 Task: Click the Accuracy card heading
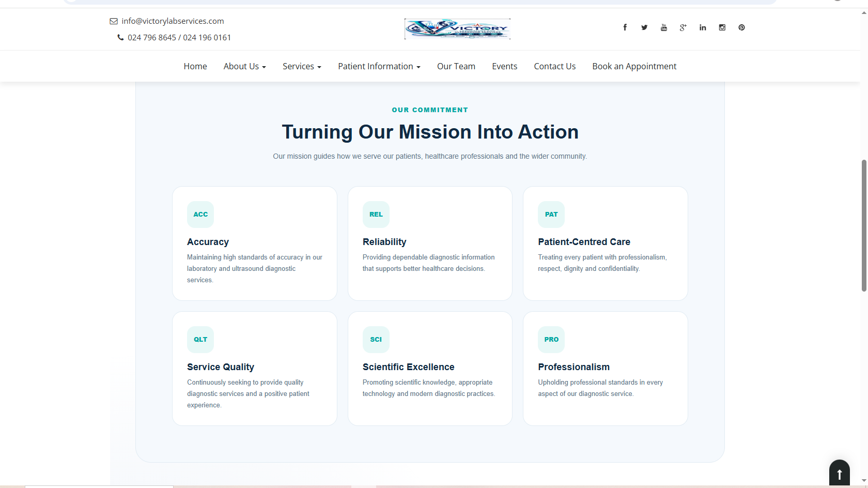(x=208, y=242)
